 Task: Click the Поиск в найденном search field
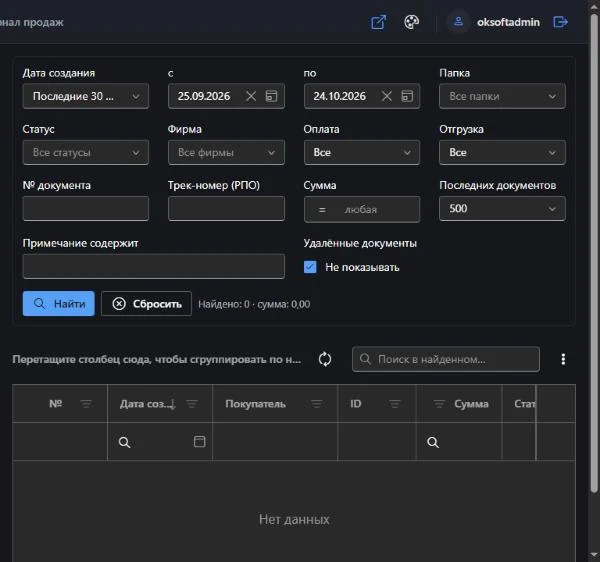click(446, 359)
